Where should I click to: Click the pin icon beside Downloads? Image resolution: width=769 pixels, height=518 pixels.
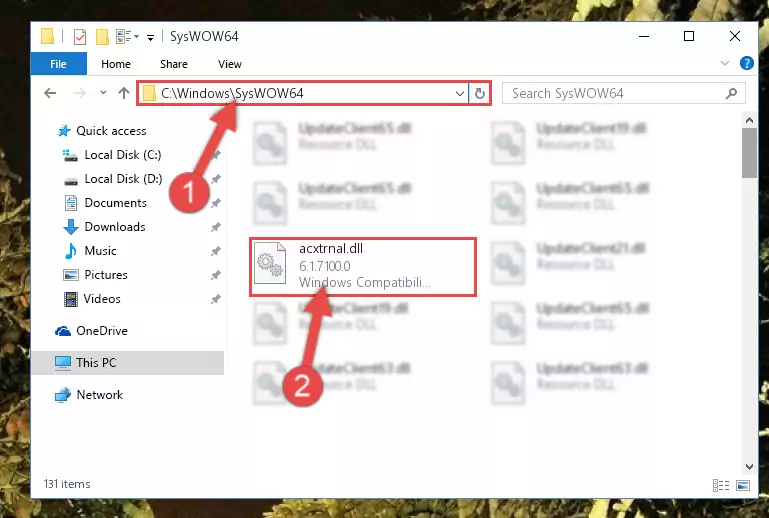coord(215,227)
